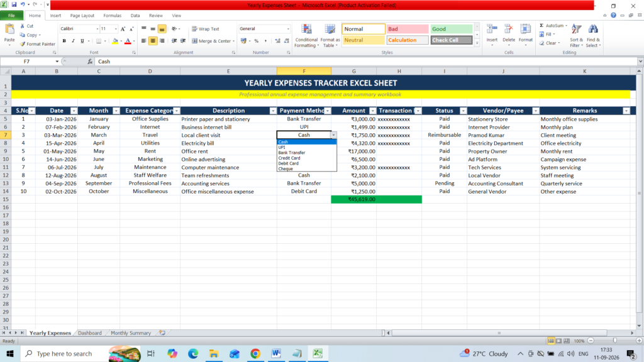Click the Insert cells icon

tap(492, 30)
